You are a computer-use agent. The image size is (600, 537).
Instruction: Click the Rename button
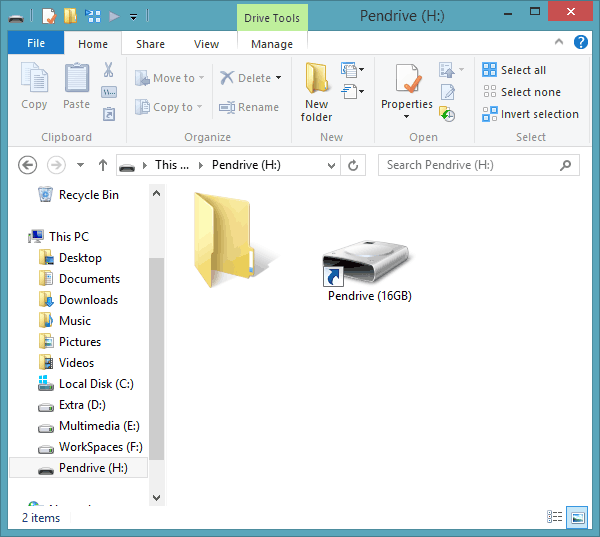249,107
